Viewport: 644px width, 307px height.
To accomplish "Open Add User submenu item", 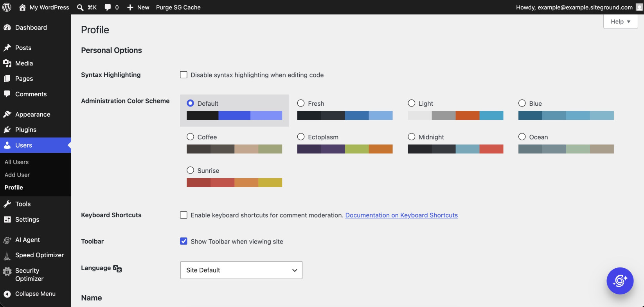I will (x=17, y=175).
